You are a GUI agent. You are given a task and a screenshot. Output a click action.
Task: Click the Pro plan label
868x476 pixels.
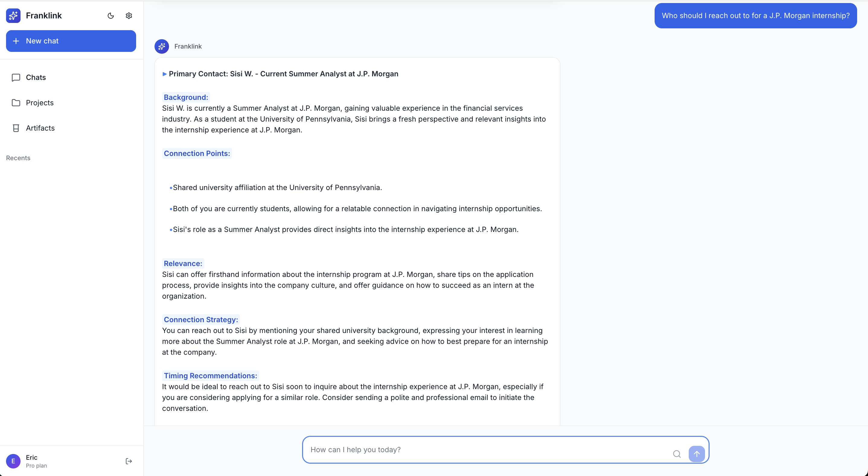[x=37, y=465]
